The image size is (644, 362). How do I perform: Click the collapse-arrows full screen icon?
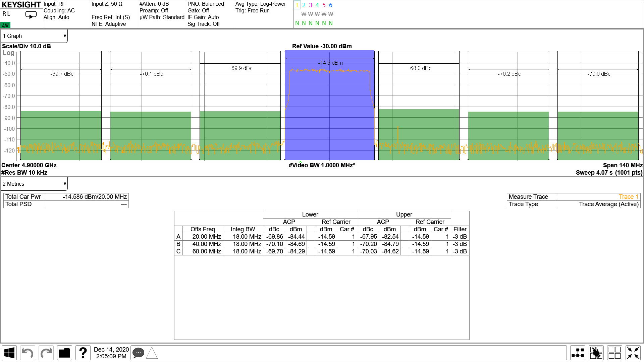coord(633,353)
